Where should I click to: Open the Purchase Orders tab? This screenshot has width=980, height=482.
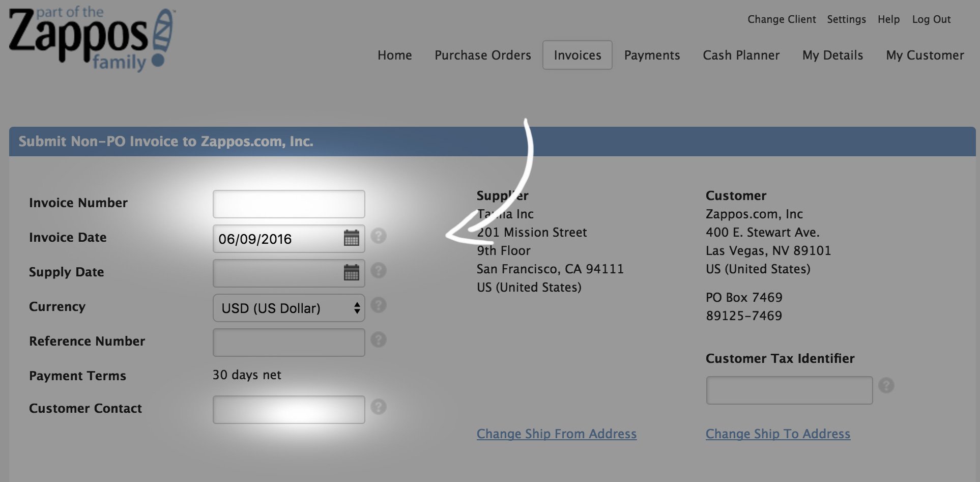483,55
